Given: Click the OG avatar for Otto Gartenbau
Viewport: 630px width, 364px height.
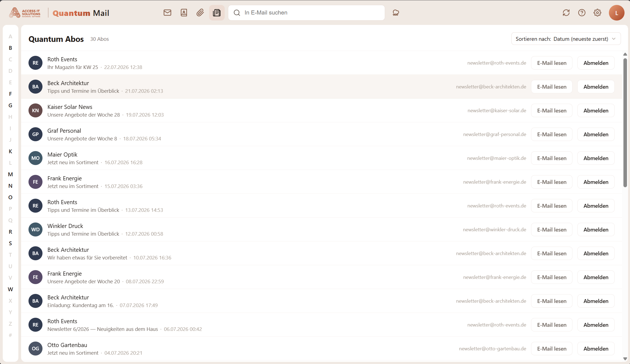Looking at the screenshot, I should (35, 349).
